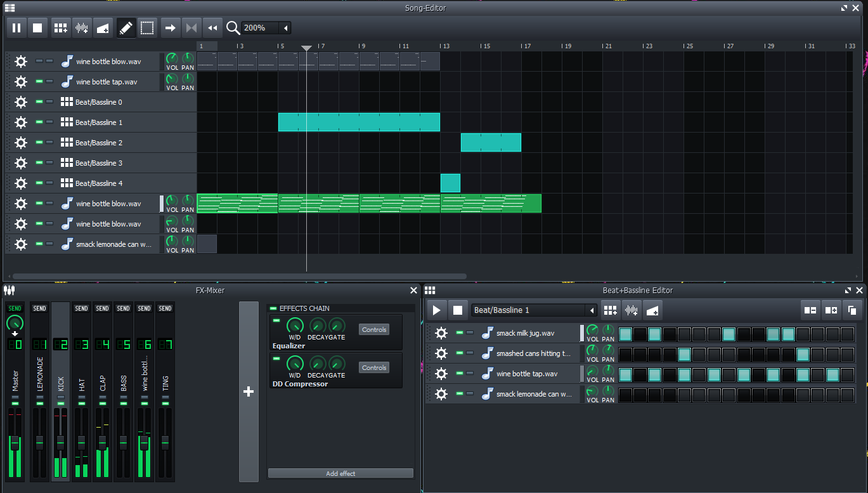This screenshot has width=868, height=493.
Task: Add beat/bassline in the Beat+Bassline Editor toolbar
Action: coord(611,310)
